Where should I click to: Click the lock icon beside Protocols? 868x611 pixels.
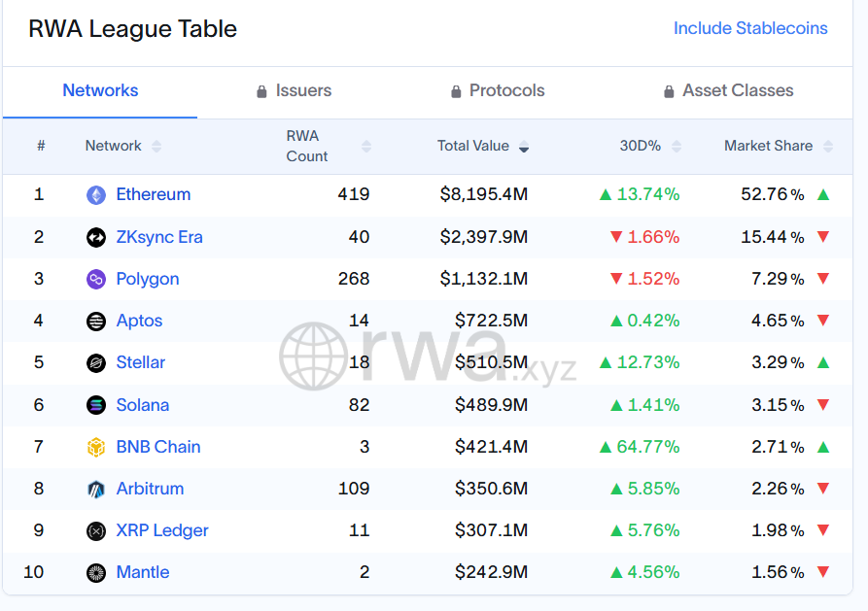tap(456, 91)
